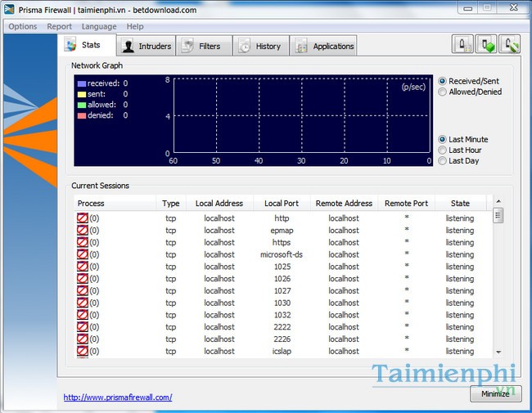
Task: Click the blocked icon in the microsoft-ds row
Action: 83,254
